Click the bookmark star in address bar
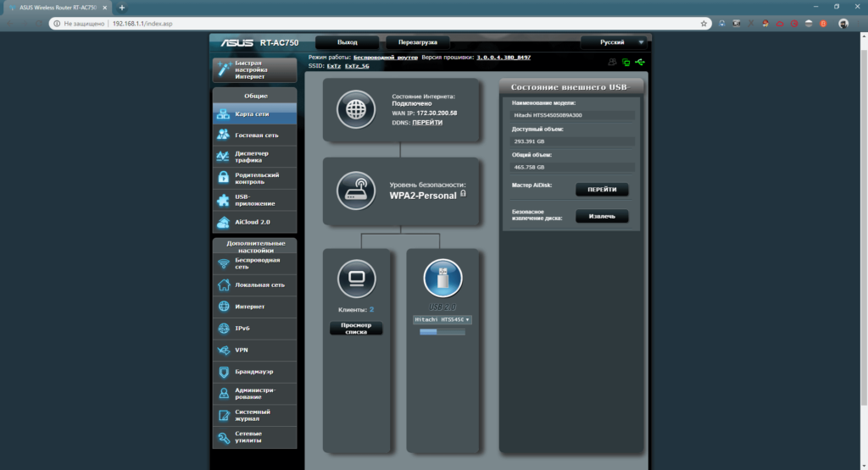Screen dimensions: 868x470 point(704,24)
